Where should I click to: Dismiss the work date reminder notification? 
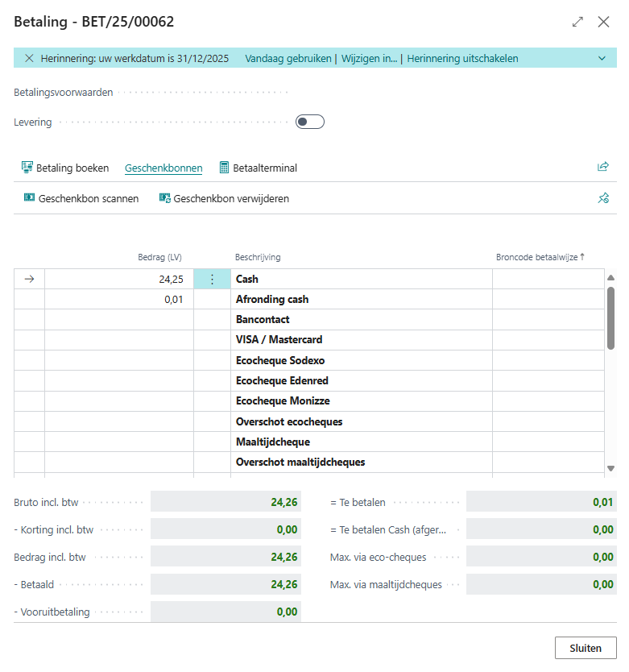point(29,58)
